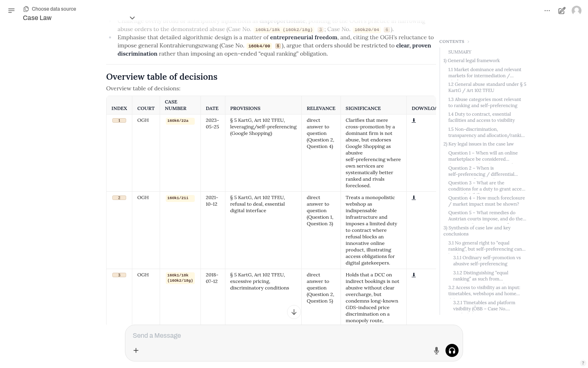This screenshot has height=368, width=588.
Task: Click index badge 2 in table
Action: (119, 198)
